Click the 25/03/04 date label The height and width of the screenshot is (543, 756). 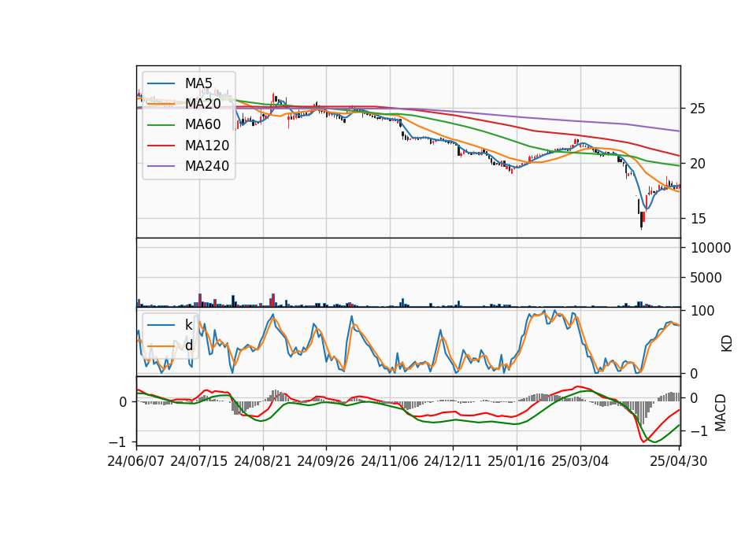[580, 461]
